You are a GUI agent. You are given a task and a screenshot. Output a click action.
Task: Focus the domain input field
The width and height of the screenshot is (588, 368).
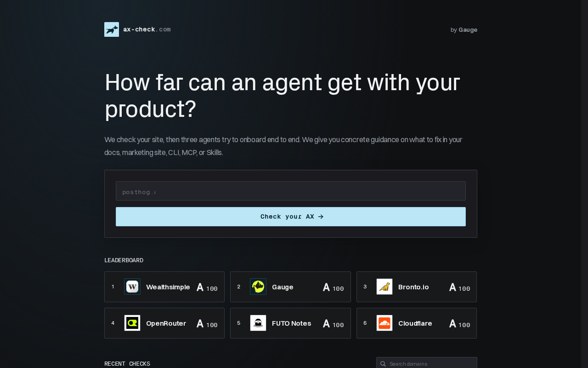pyautogui.click(x=291, y=191)
